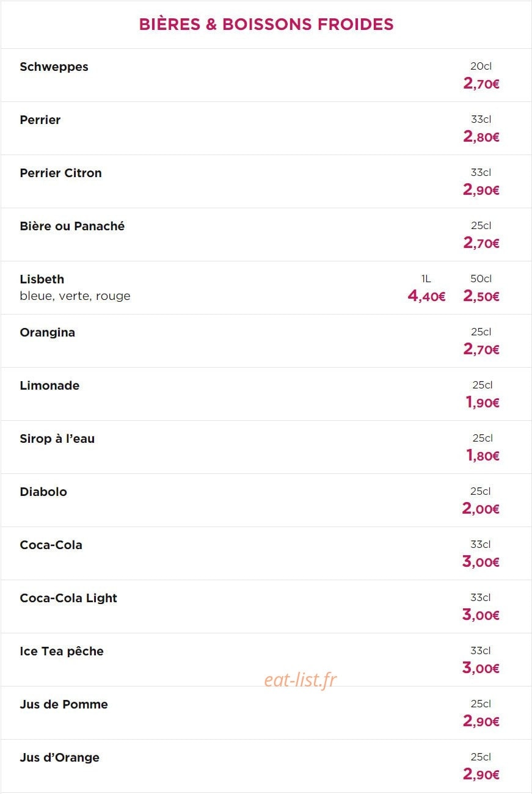Click the Lisbeth 50cl price 2,50€
Viewport: 532px width, 794px height.
[481, 297]
